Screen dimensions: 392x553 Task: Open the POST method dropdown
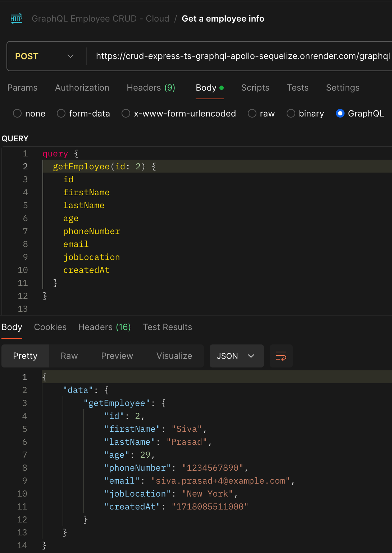point(45,56)
